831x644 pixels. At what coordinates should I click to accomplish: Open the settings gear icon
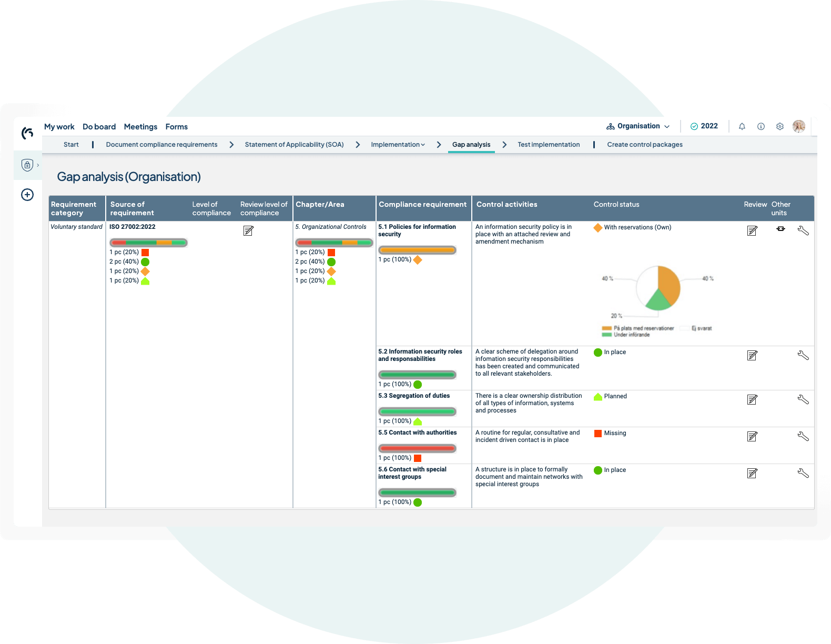coord(779,126)
